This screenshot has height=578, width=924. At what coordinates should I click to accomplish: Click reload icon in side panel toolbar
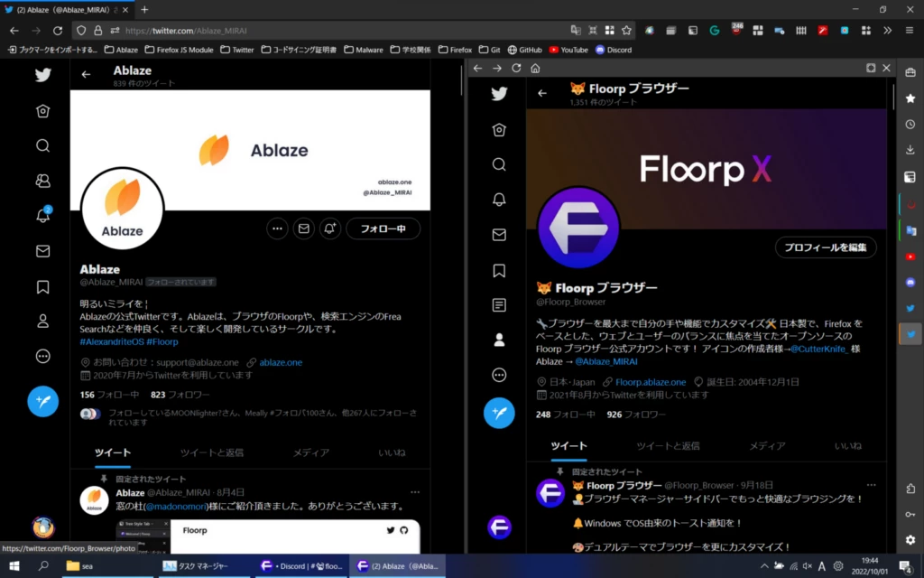click(516, 68)
